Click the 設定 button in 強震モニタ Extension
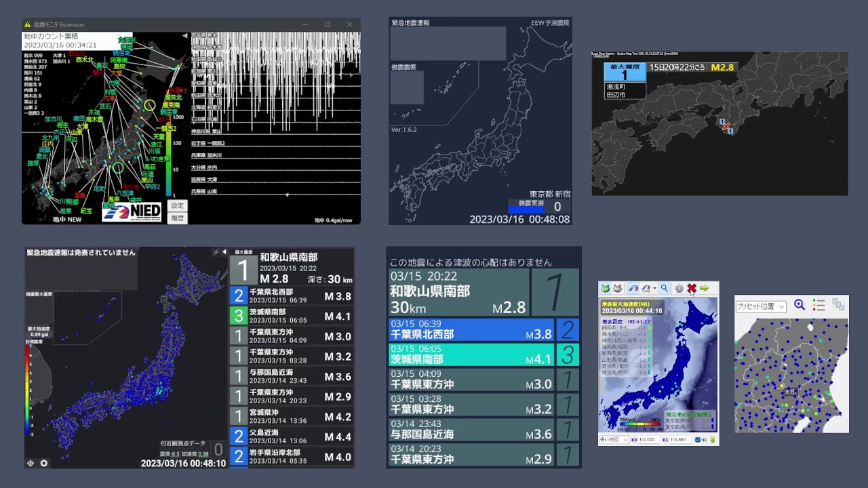Viewport: 868px width, 488px height. (x=177, y=205)
